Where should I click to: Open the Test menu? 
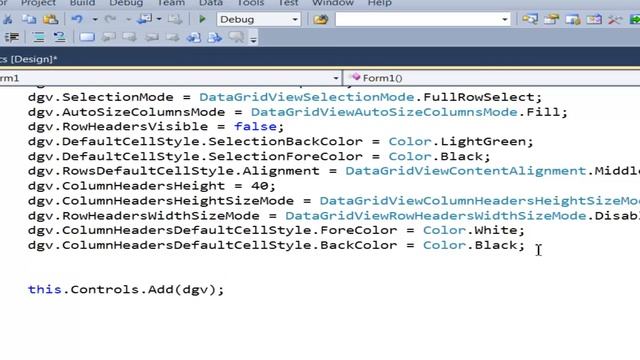coord(288,3)
